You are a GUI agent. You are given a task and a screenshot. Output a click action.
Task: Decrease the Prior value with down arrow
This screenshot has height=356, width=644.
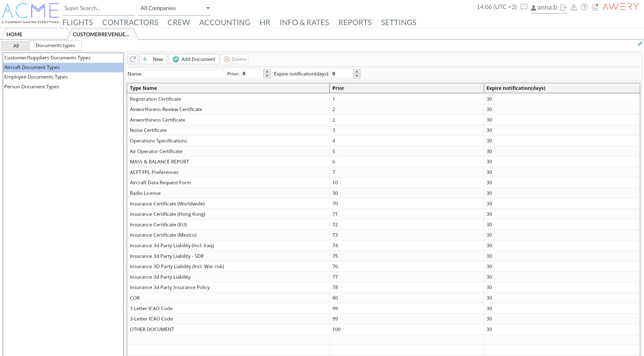(267, 76)
